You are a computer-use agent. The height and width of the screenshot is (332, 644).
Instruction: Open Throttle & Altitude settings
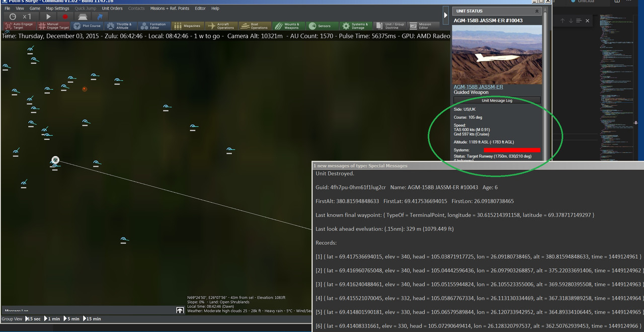point(120,26)
